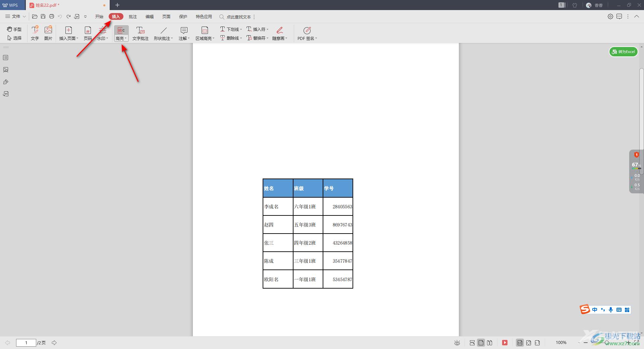Switch to the 开始 tab
Viewport: 644px width, 349px height.
(99, 16)
